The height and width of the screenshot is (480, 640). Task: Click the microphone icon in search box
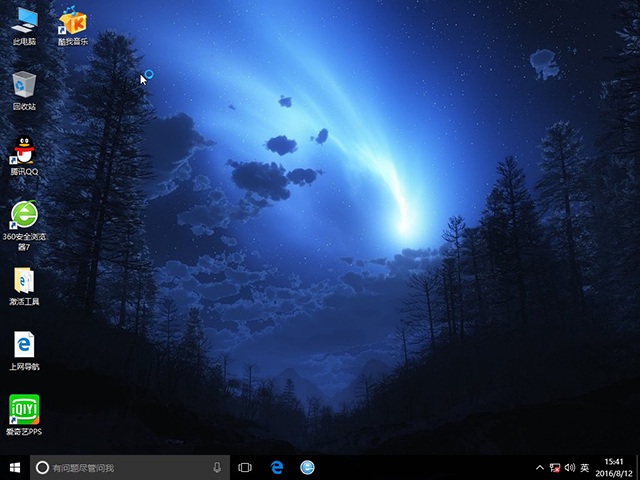click(x=217, y=467)
